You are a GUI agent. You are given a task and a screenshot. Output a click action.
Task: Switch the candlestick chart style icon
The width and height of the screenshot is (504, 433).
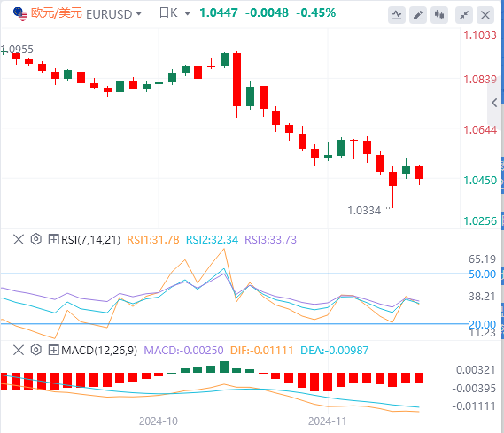click(439, 15)
